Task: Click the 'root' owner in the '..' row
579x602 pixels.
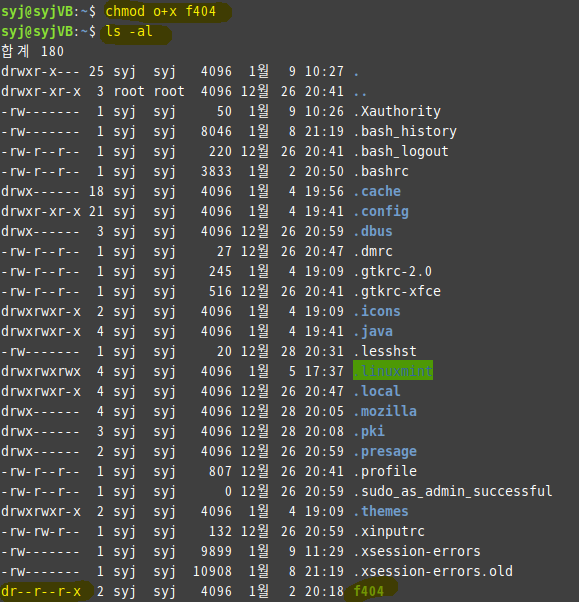Action: pos(129,91)
